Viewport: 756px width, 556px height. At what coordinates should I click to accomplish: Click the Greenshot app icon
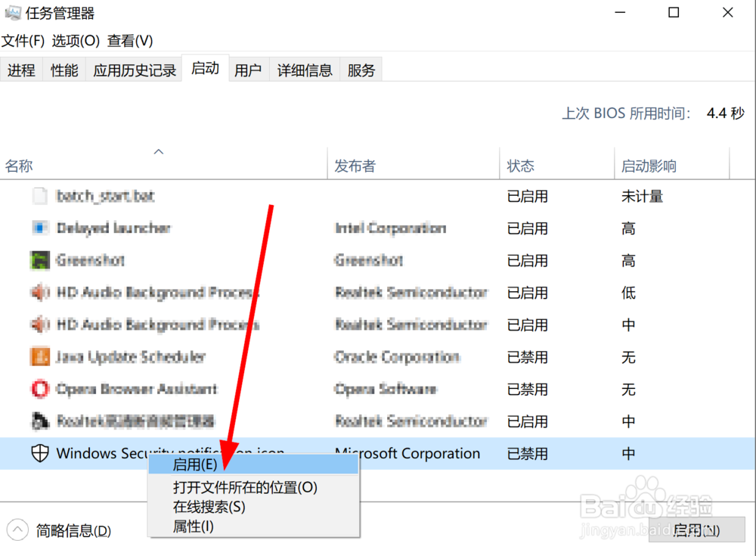39,260
